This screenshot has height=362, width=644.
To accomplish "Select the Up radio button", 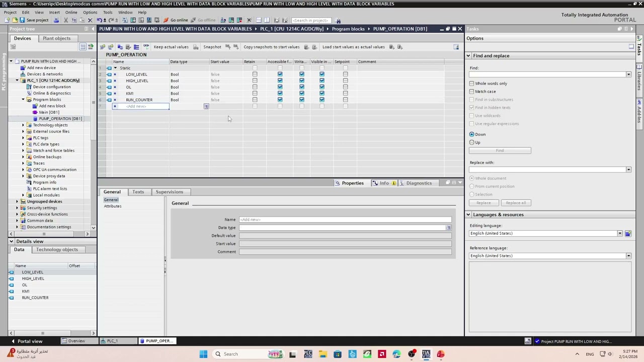I will tap(472, 142).
